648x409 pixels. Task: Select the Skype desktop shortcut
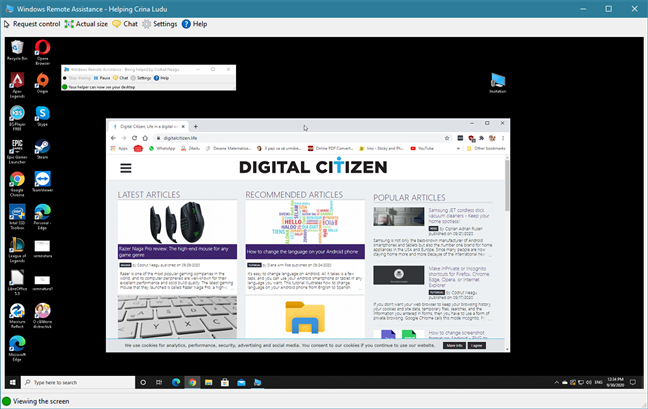coord(42,116)
